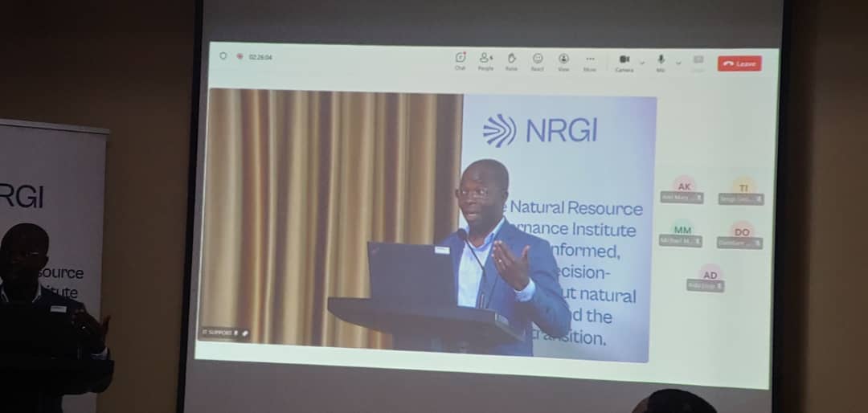Screen dimensions: 868x413
Task: Open the More actions menu
Action: (x=590, y=63)
